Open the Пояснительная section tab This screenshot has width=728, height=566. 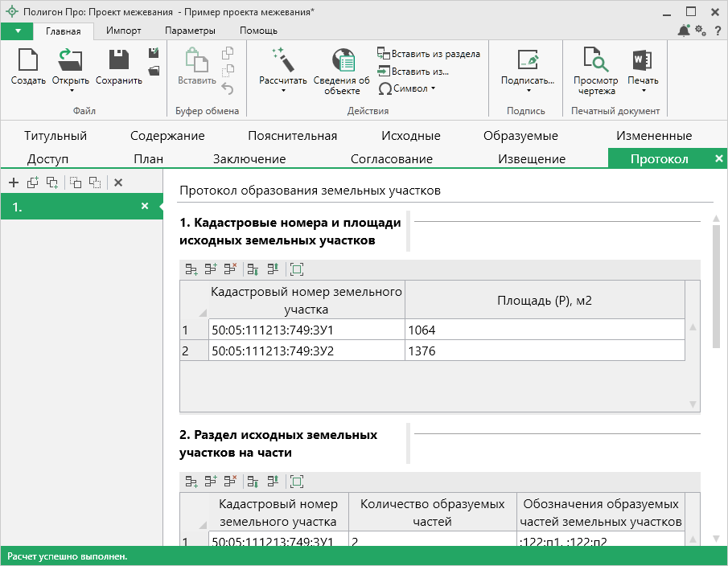click(x=292, y=136)
